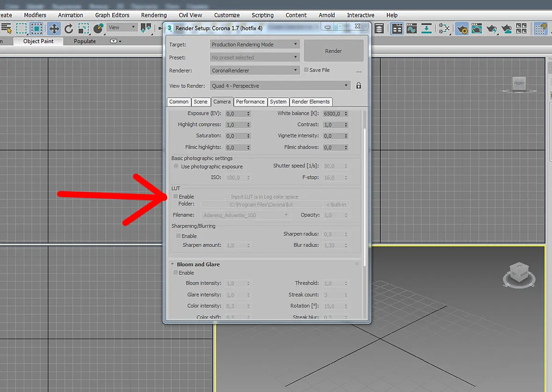The height and width of the screenshot is (392, 552).
Task: Switch to the Scene tab
Action: (x=201, y=101)
